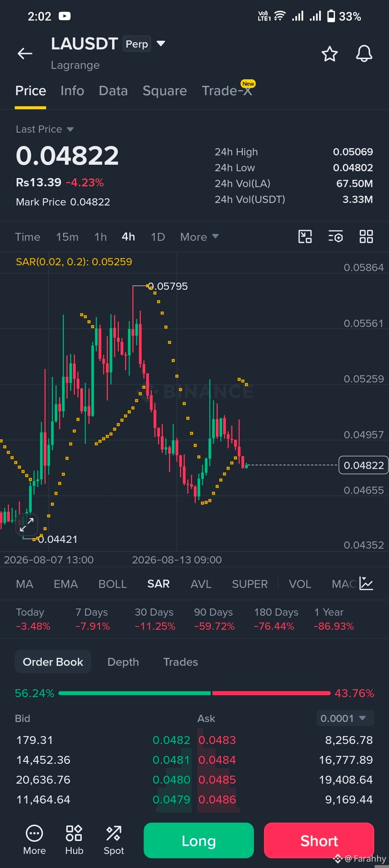Open the multi-chart grid icon
Viewport: 389px width, 868px height.
pos(366,237)
